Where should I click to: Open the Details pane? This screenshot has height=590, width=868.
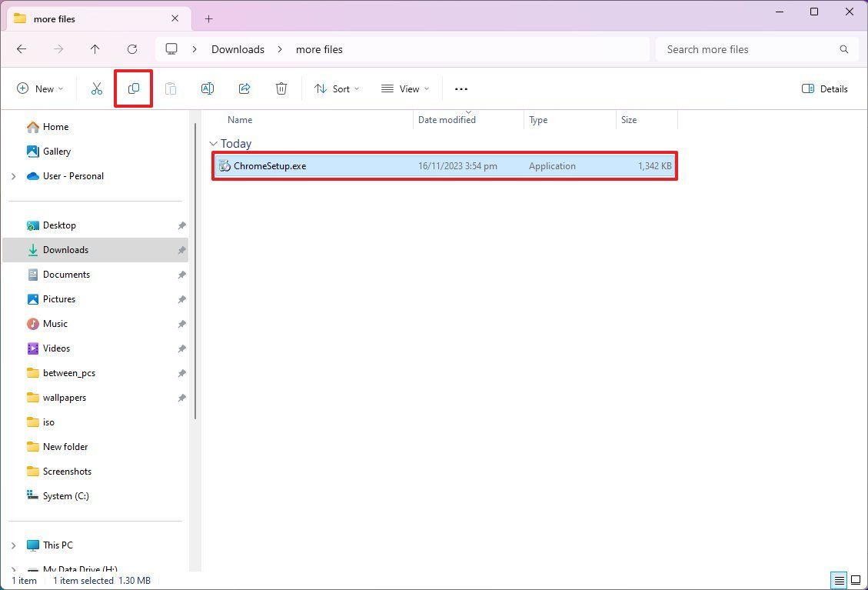[824, 88]
